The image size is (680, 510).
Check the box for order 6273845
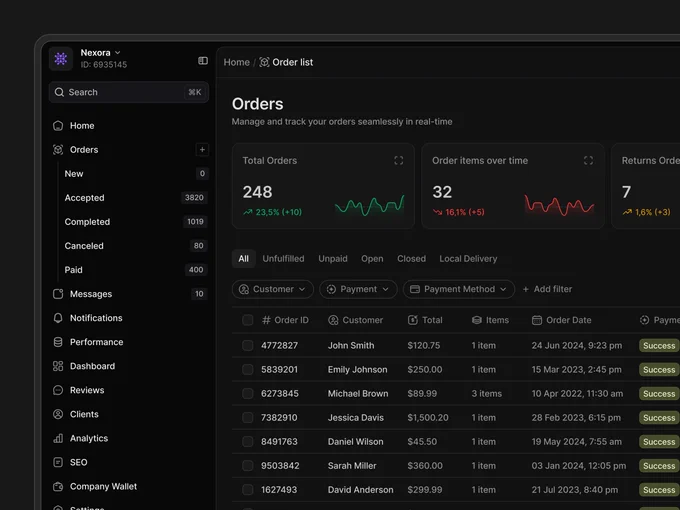tap(248, 394)
